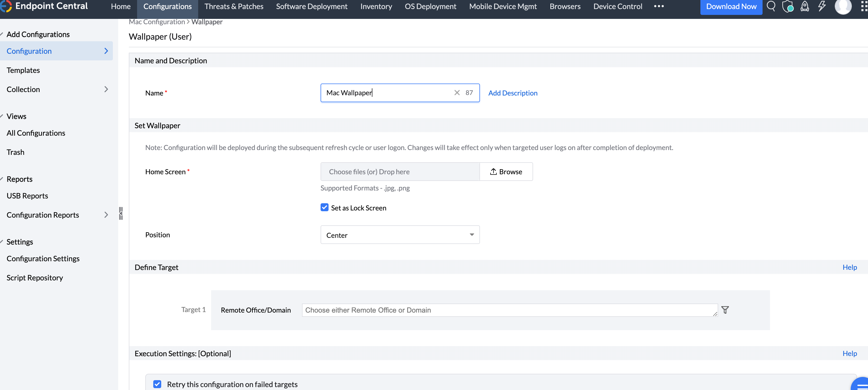
Task: Click the Download Now button
Action: pyautogui.click(x=730, y=6)
